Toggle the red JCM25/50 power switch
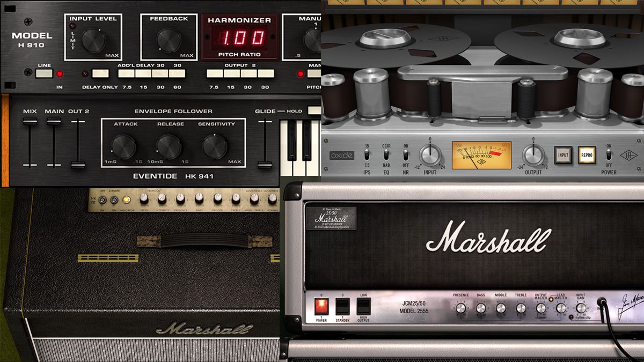The width and height of the screenshot is (644, 362). click(321, 306)
